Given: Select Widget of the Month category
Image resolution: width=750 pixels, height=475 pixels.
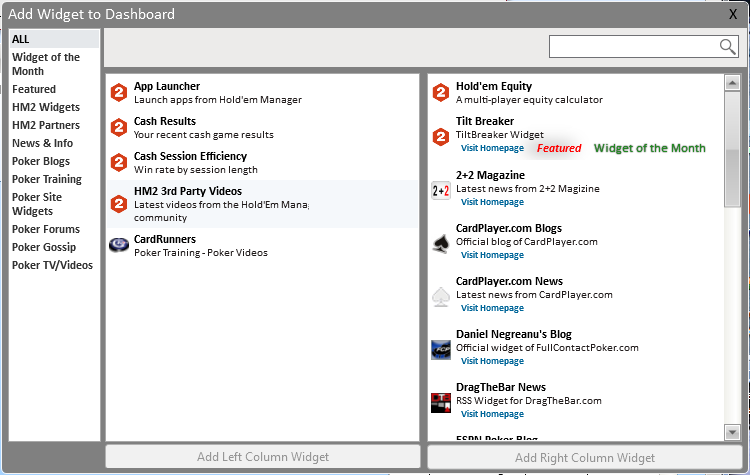Looking at the screenshot, I should 46,64.
